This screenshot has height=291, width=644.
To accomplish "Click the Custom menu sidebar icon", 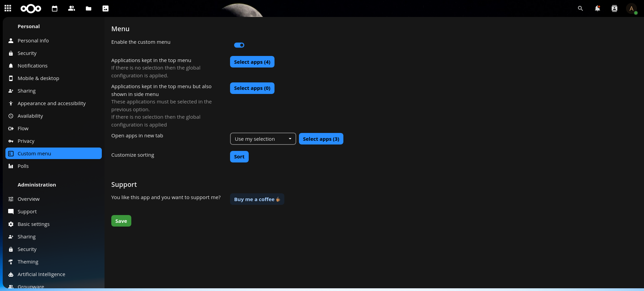I will (11, 154).
